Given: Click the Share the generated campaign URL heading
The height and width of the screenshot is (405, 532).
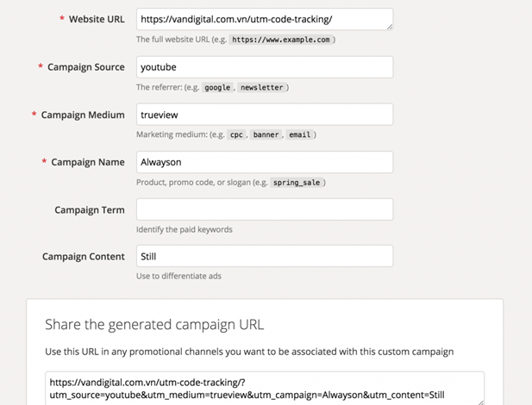Looking at the screenshot, I should (x=153, y=325).
